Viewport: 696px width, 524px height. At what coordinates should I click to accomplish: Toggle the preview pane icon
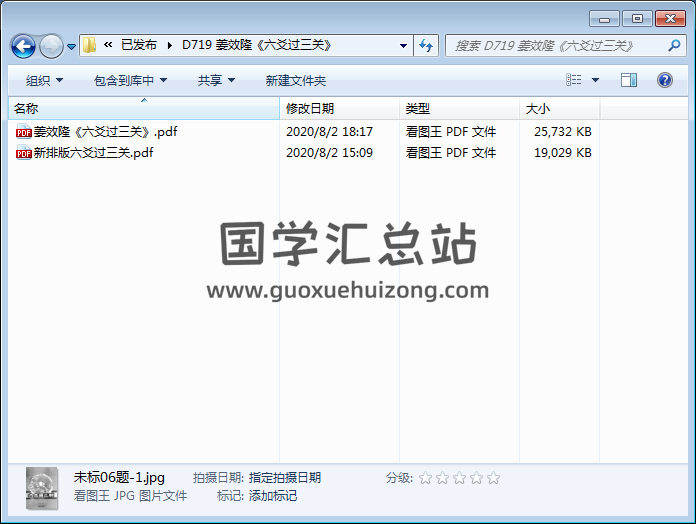tap(629, 80)
